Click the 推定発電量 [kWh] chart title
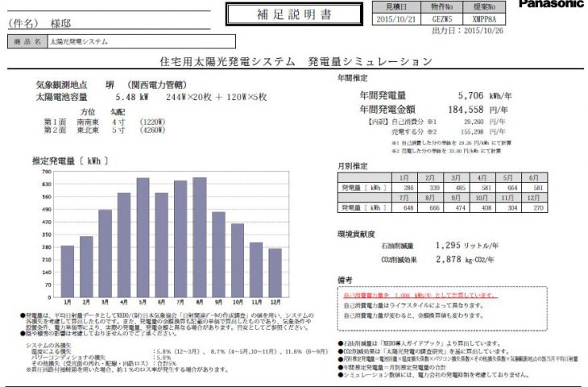588x387 pixels. pos(70,161)
